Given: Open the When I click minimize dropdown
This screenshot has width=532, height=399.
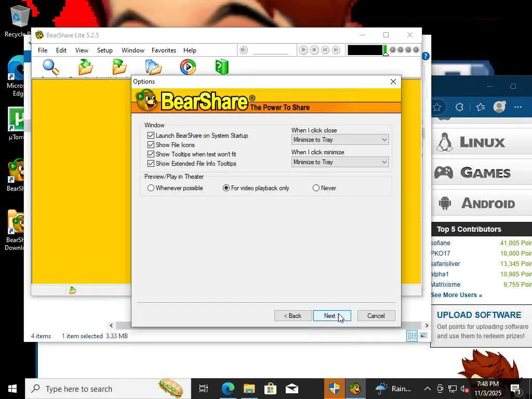Looking at the screenshot, I should 340,162.
